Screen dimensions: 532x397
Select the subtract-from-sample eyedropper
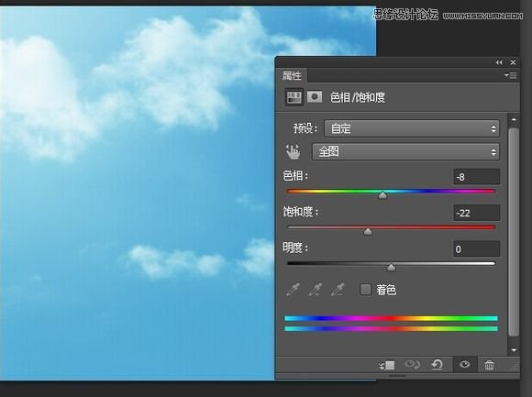(x=338, y=290)
